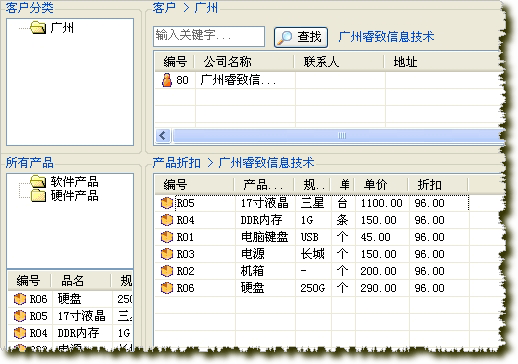
Task: Click the 1100.00 price cell
Action: click(x=382, y=203)
